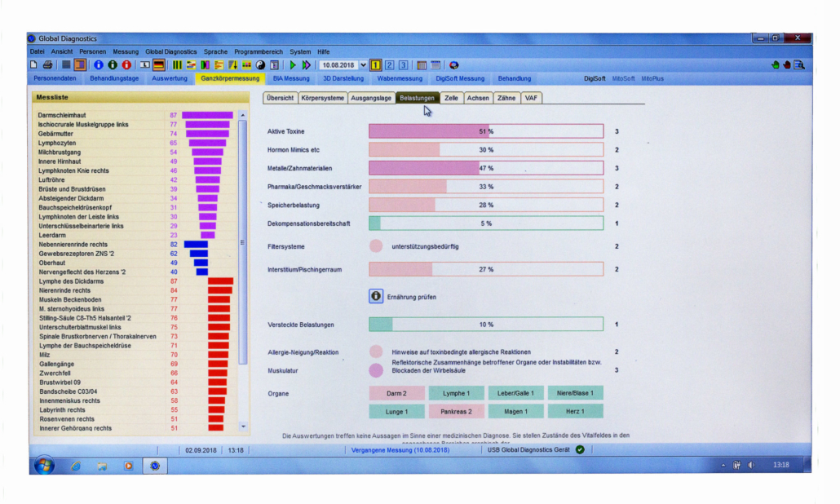This screenshot has width=840, height=504.
Task: Open the Körpersysteme sub-tab
Action: [322, 98]
